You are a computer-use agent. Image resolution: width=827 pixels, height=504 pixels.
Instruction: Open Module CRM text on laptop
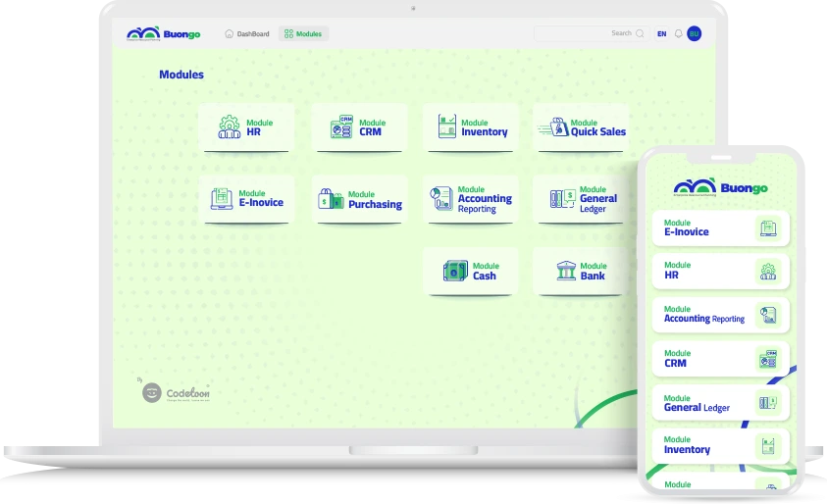(x=373, y=127)
